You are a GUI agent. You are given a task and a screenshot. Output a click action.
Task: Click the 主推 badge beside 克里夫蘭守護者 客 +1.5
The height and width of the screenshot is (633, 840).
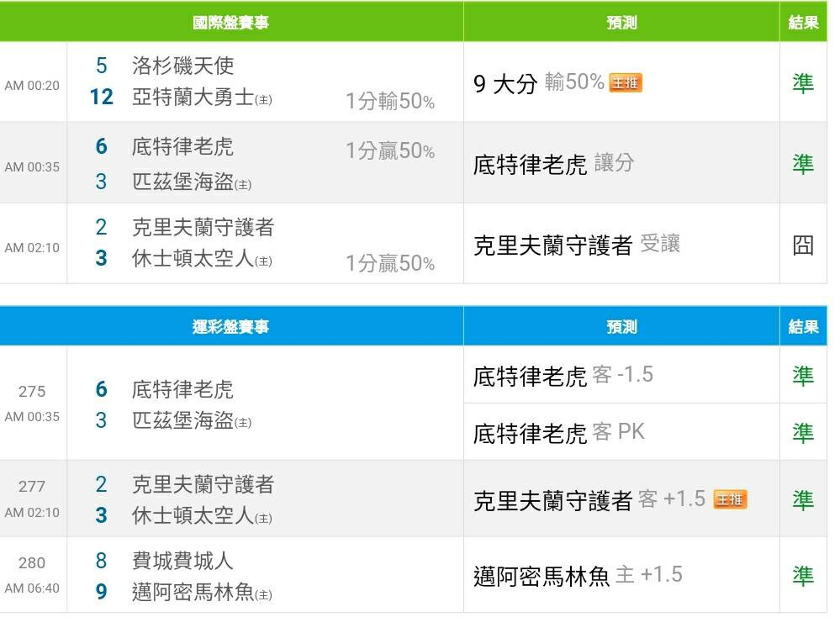tap(730, 499)
